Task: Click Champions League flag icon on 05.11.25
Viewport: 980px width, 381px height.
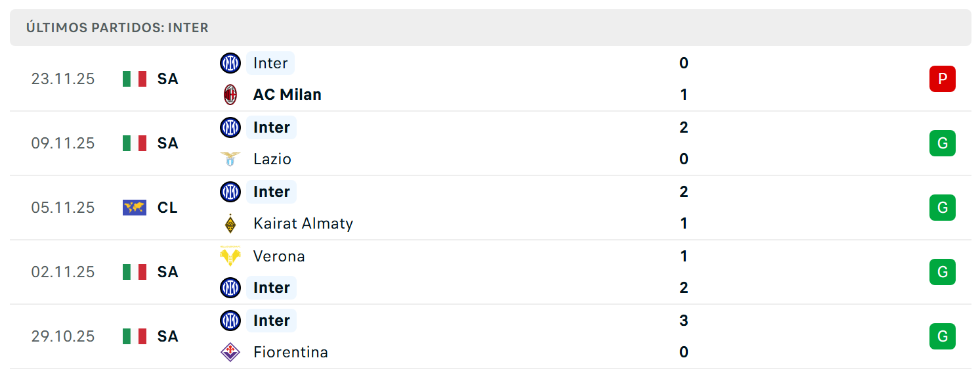Action: 135,208
